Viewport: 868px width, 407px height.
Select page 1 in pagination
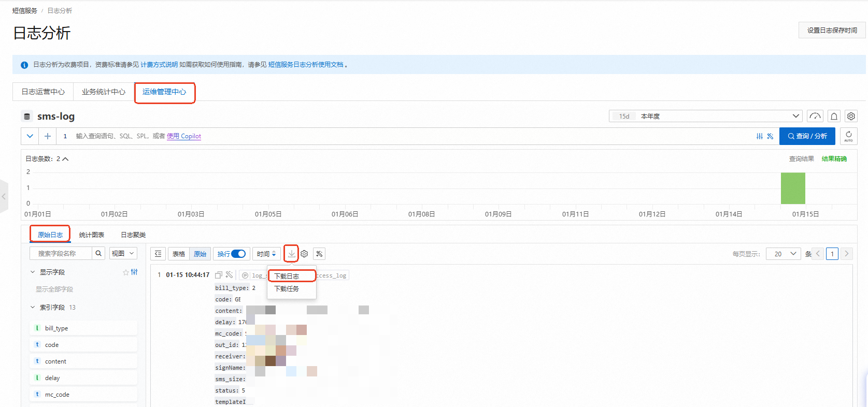coord(832,254)
